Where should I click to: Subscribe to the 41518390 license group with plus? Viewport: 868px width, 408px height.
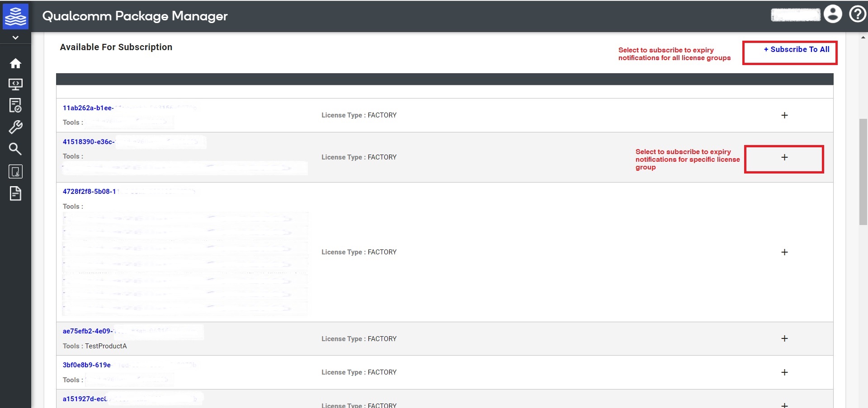point(784,157)
